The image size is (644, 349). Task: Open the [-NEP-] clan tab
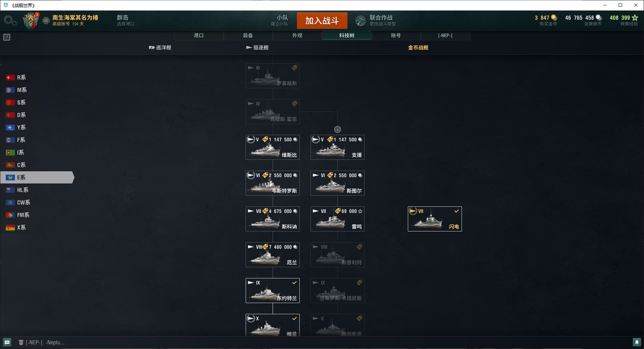click(x=445, y=35)
